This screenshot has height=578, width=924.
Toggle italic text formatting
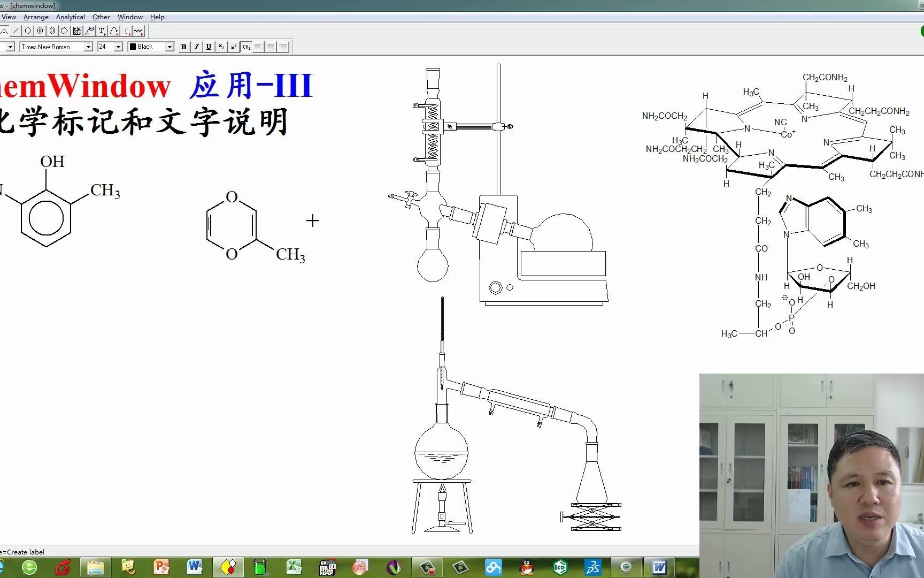(196, 47)
